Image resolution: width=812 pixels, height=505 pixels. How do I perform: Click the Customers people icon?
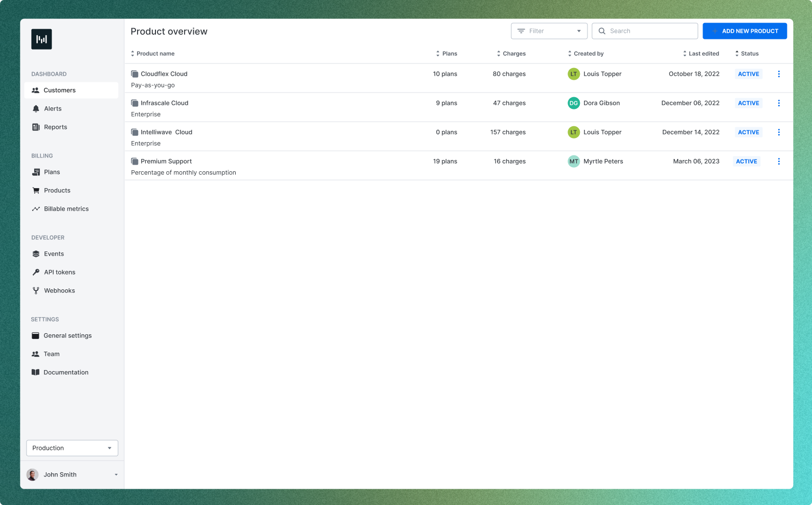point(35,90)
